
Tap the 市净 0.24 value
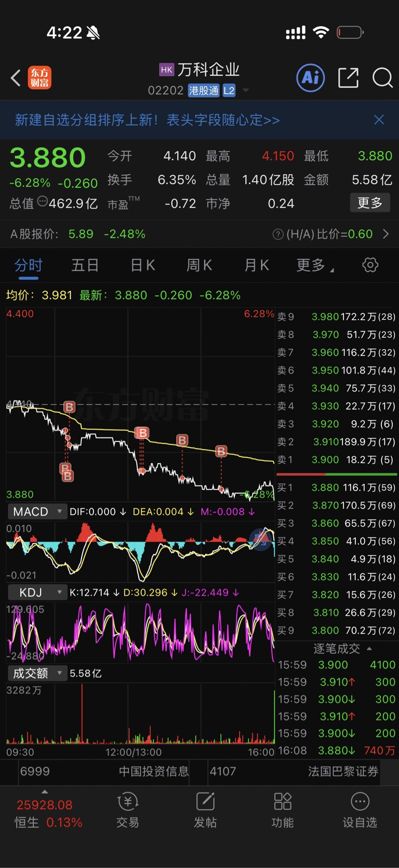click(x=281, y=203)
